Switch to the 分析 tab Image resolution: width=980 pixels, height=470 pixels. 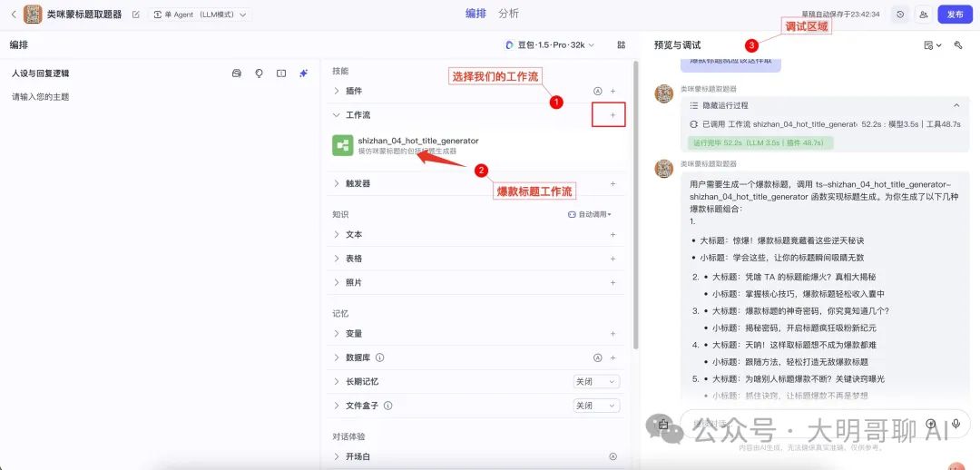tap(509, 14)
